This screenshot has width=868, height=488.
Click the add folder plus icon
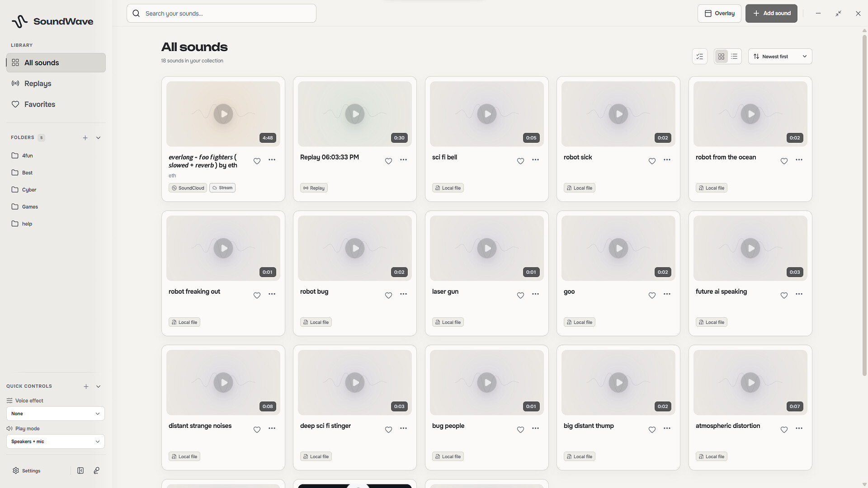coord(85,138)
